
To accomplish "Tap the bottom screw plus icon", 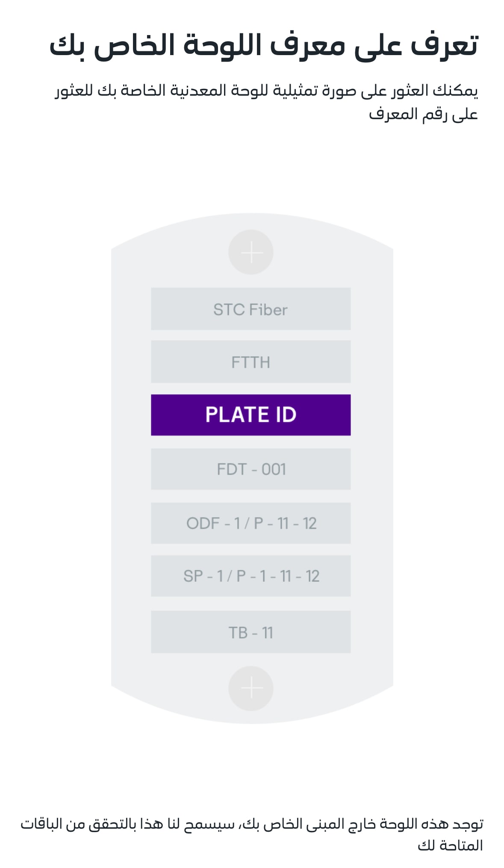I will (251, 688).
